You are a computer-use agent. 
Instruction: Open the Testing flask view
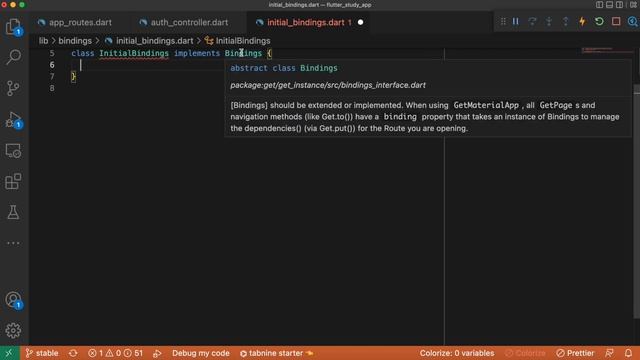coord(13,212)
